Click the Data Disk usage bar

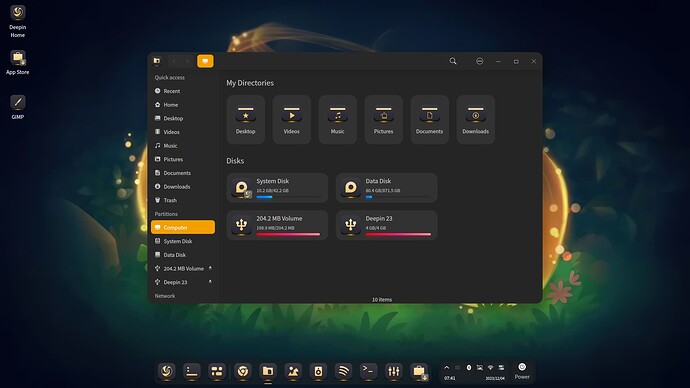[x=398, y=197]
